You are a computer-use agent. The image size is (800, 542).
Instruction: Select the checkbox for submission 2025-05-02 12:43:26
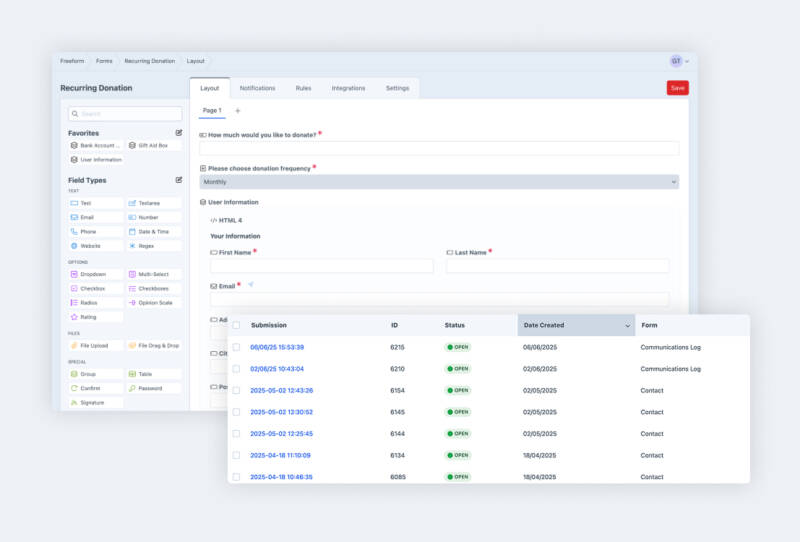(x=236, y=390)
